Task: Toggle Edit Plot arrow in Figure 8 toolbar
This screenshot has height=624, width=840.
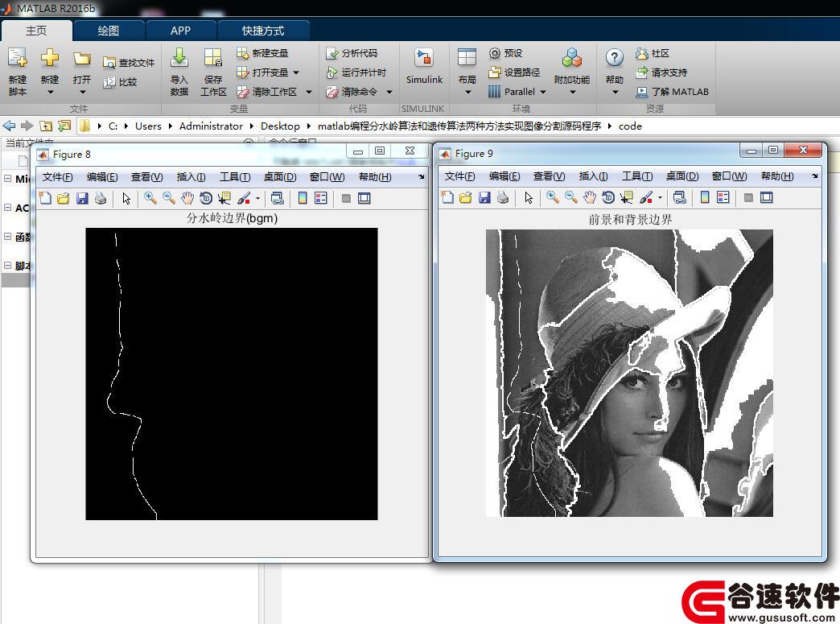Action: point(126,198)
